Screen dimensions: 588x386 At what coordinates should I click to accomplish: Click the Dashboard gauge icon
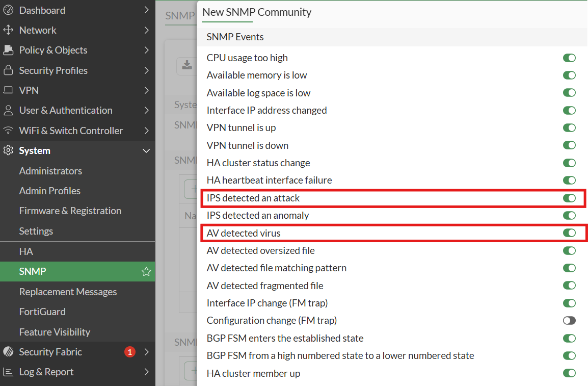[8, 10]
